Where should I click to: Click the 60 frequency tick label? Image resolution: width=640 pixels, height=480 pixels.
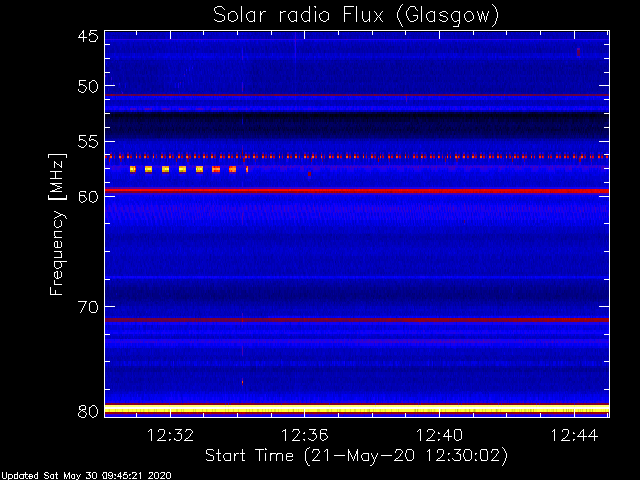coord(88,196)
